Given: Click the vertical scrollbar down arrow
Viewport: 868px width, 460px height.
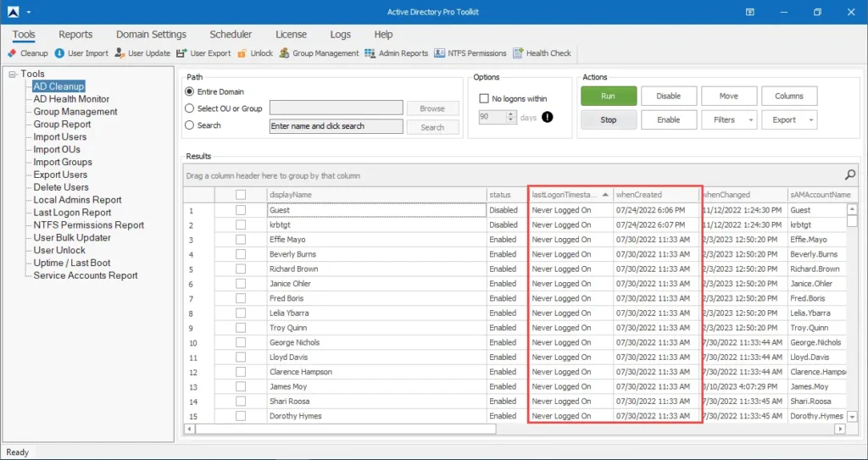Looking at the screenshot, I should coord(852,417).
